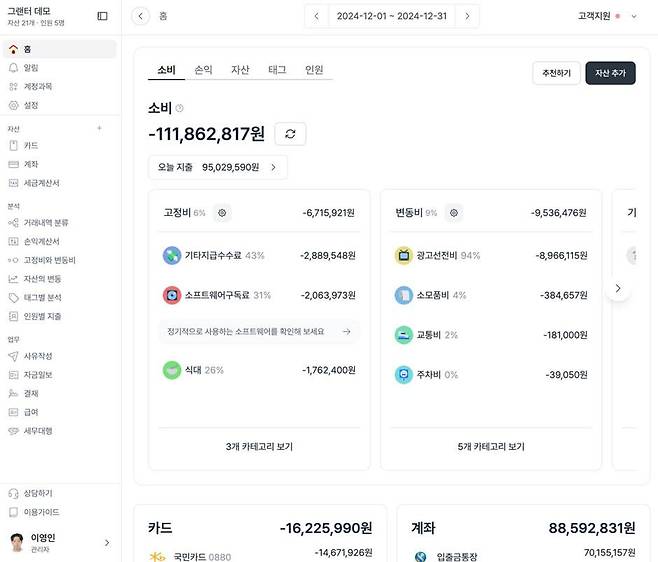The width and height of the screenshot is (658, 562).
Task: Open the 입출금통장 account row
Action: 523,555
